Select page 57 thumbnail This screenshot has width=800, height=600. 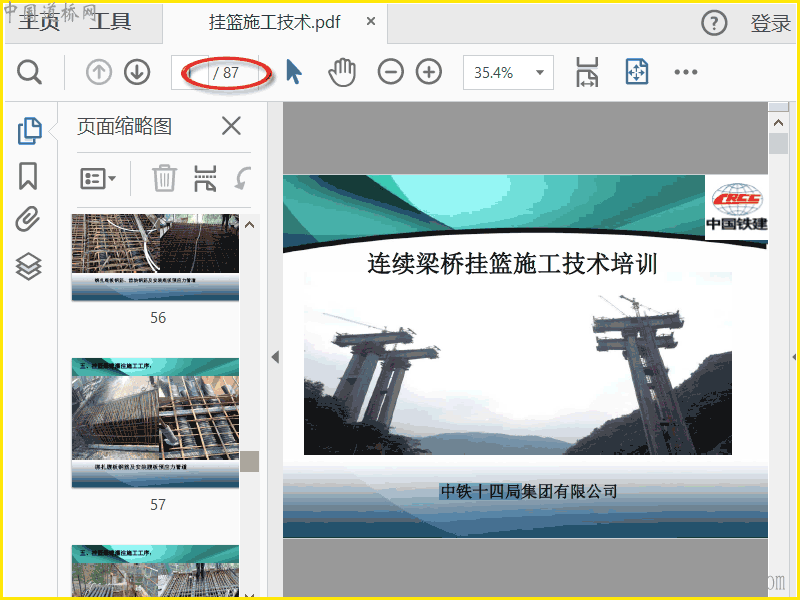click(x=155, y=423)
